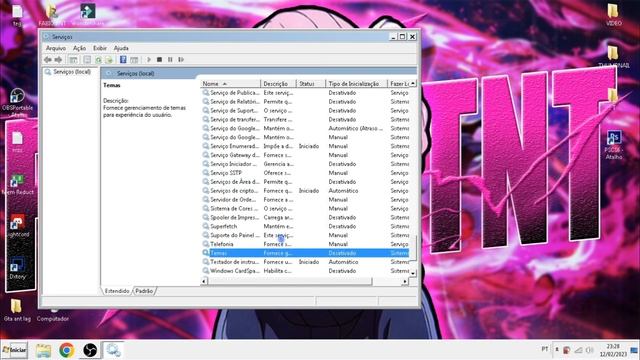This screenshot has width=640, height=360.
Task: Select the Serviço Gateway d... row
Action: tap(305, 155)
